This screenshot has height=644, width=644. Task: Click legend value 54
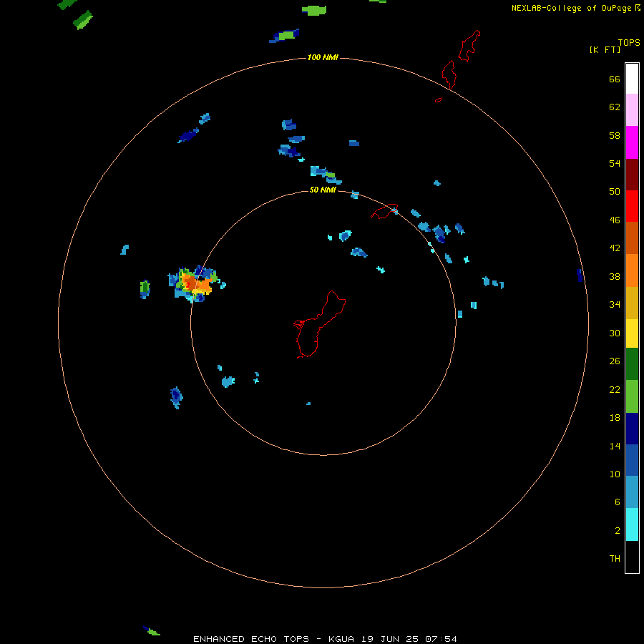click(615, 163)
